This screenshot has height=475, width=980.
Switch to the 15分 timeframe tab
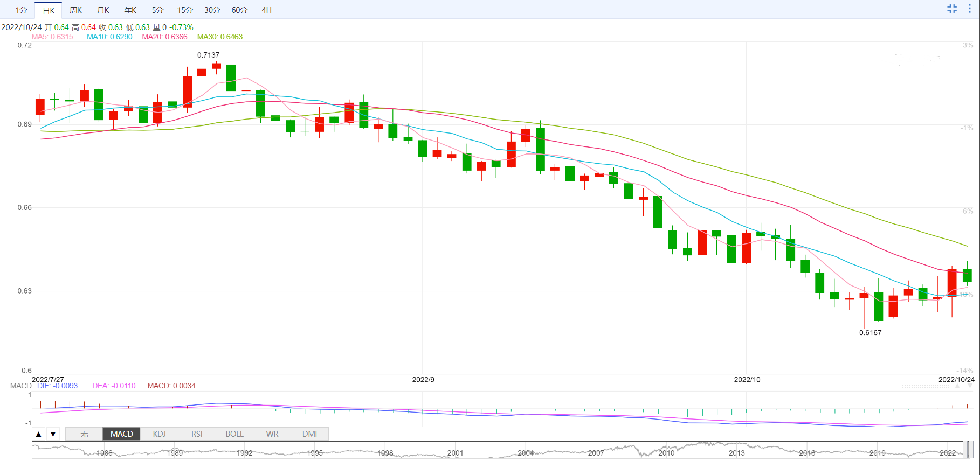coord(185,10)
